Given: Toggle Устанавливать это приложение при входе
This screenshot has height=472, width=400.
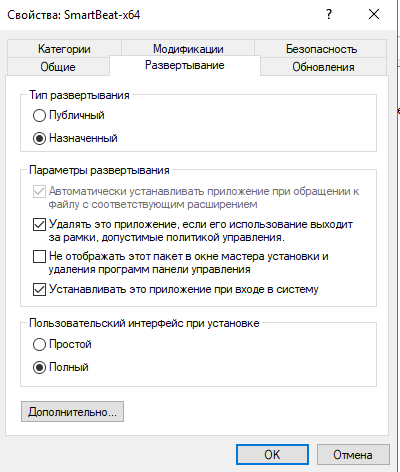Looking at the screenshot, I should 39,289.
